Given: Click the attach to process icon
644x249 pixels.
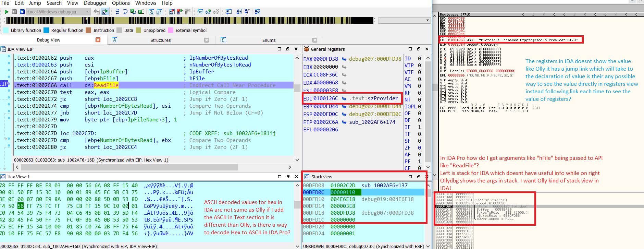Looking at the screenshot, I should click(x=97, y=12).
